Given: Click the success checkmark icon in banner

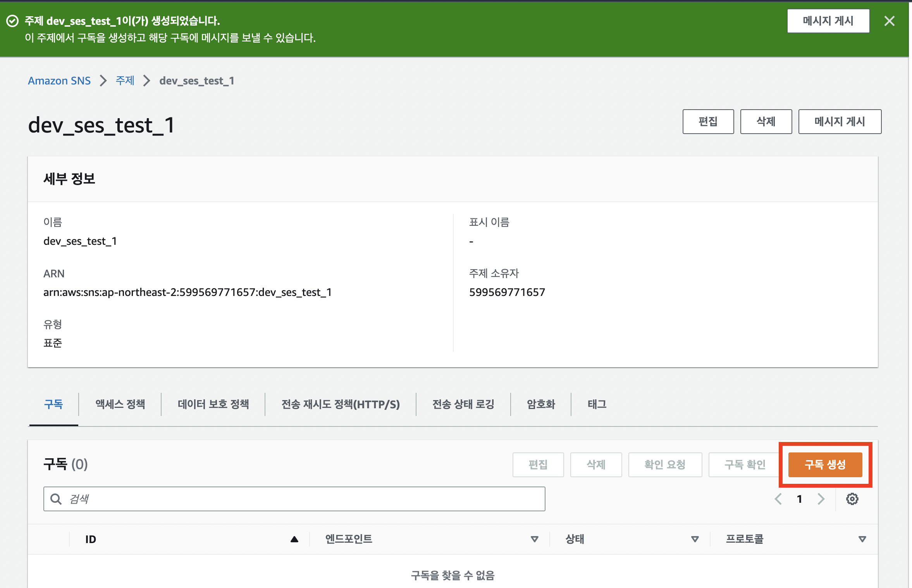Looking at the screenshot, I should tap(12, 21).
